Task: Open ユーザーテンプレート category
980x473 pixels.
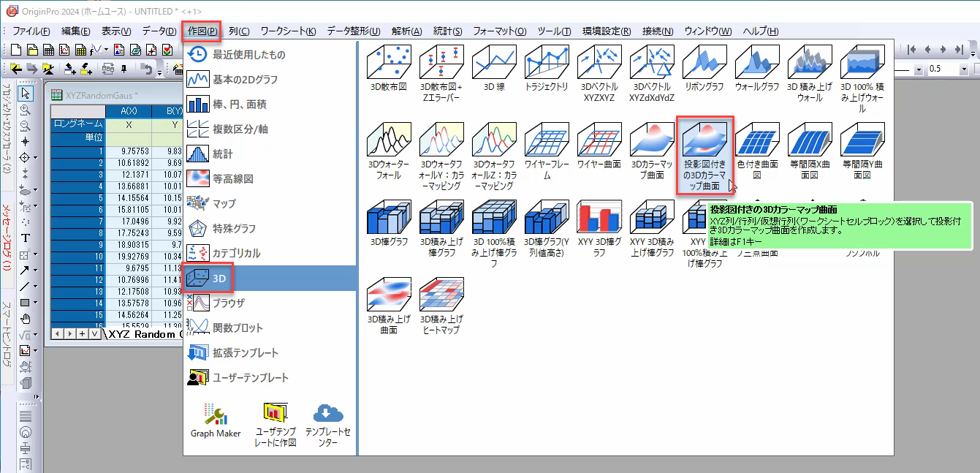Action: (270, 377)
